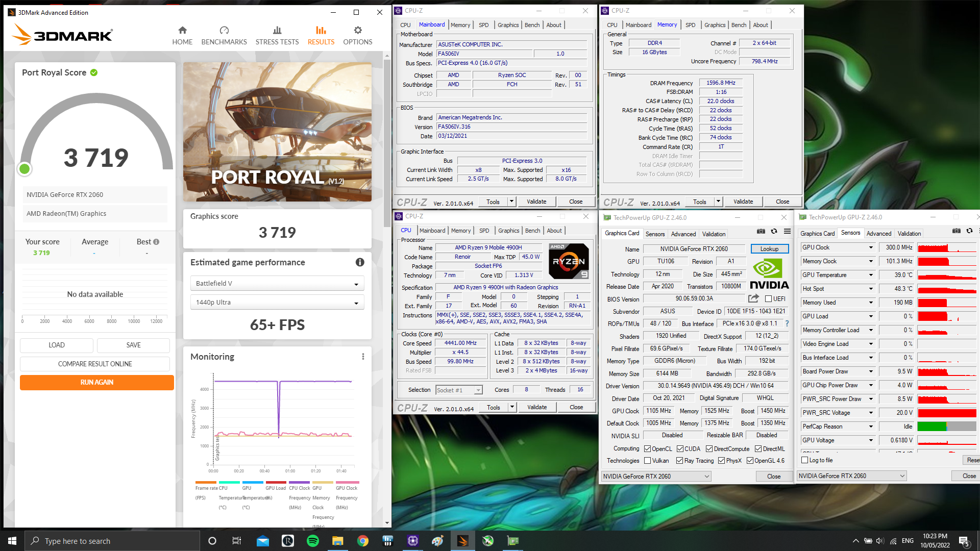The image size is (980, 551).
Task: Switch to SPD tab in the CPU-Z Mainboard window
Action: coord(483,25)
